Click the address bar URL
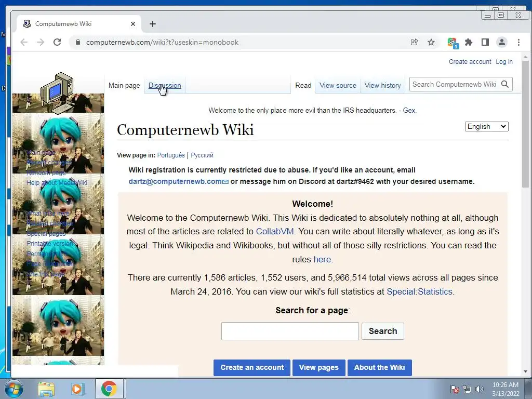Viewport: 532px width, 399px height. (x=162, y=42)
